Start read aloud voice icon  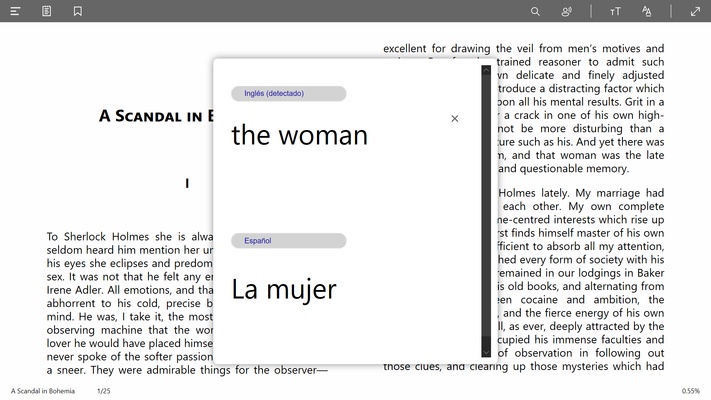point(566,11)
